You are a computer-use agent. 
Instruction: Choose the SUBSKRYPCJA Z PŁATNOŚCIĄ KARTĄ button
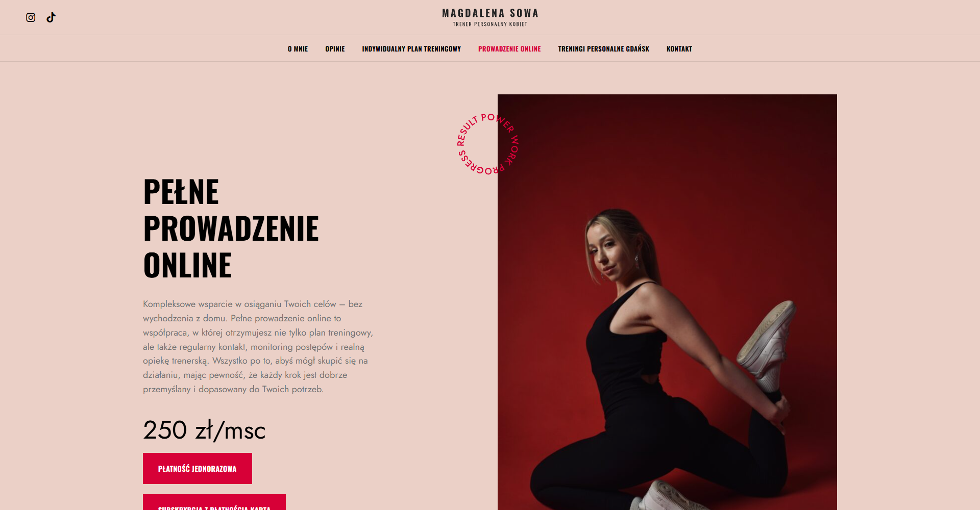tap(214, 503)
